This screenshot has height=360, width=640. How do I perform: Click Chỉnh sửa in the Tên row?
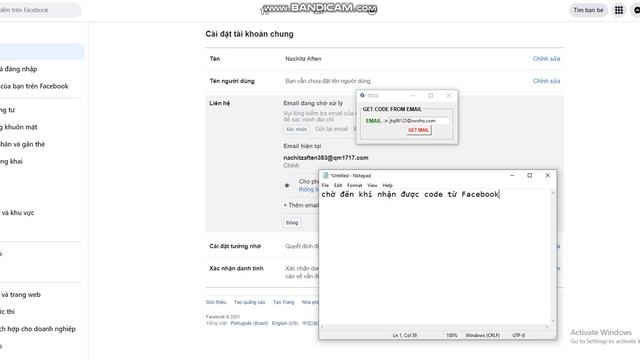click(546, 59)
